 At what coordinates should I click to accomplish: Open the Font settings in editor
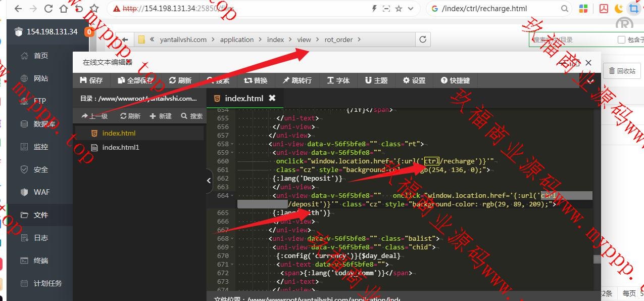click(338, 80)
